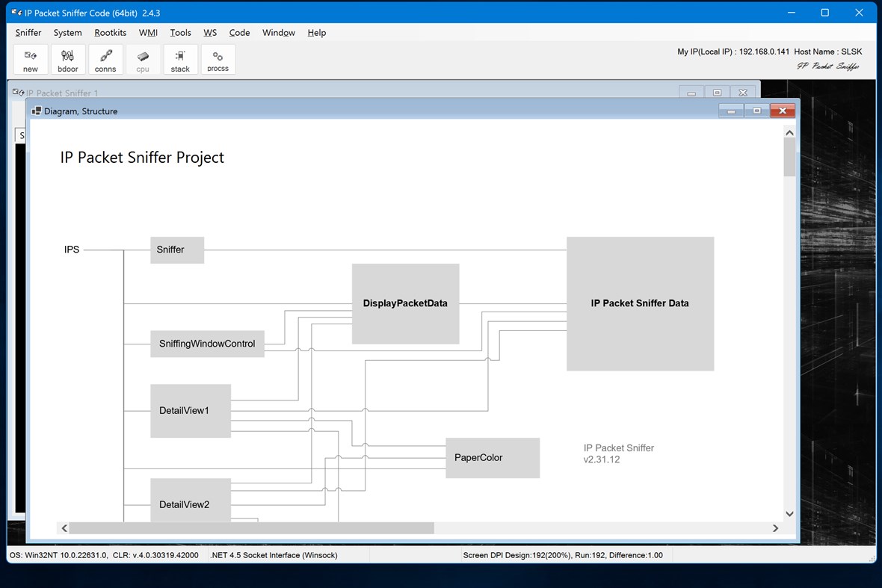Select the Sniffer diagram box
The width and height of the screenshot is (882, 588).
coord(177,250)
